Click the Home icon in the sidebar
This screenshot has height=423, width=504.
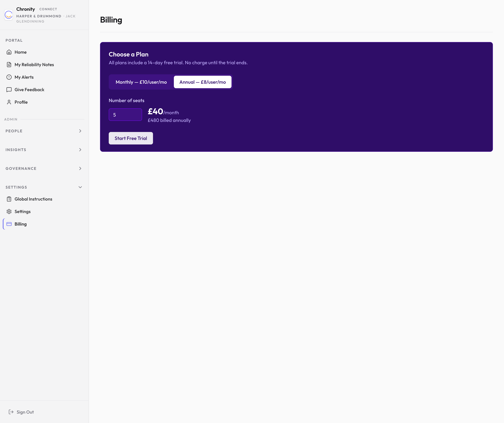[x=9, y=52]
